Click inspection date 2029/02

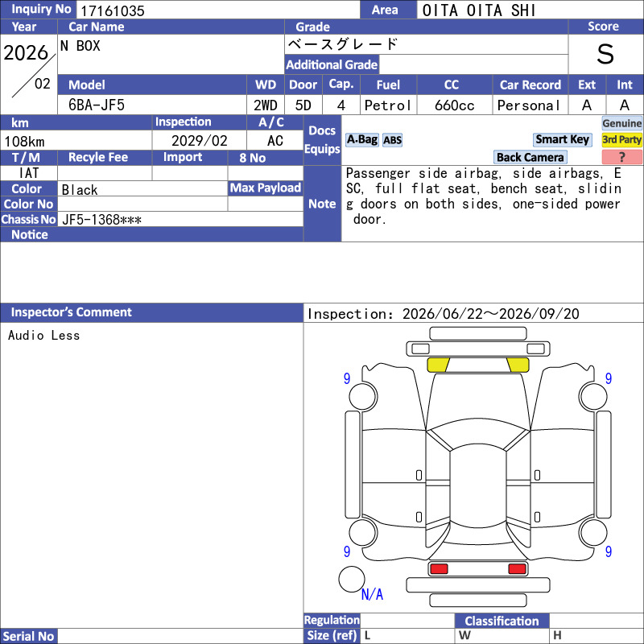click(199, 141)
